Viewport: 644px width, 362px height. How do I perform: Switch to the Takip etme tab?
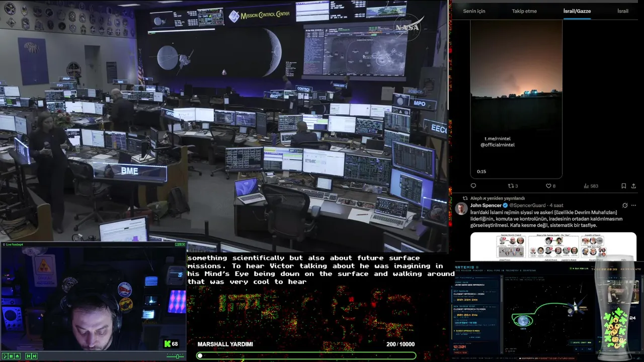524,11
